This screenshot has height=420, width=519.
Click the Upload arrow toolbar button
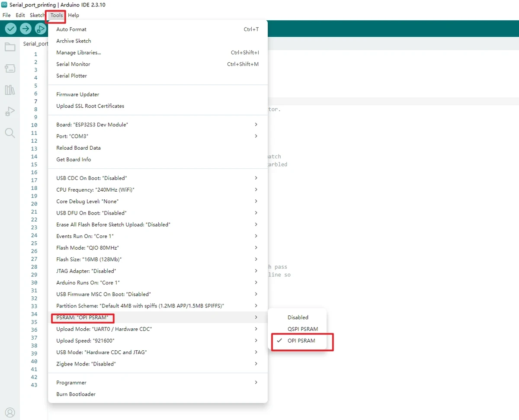pyautogui.click(x=26, y=29)
